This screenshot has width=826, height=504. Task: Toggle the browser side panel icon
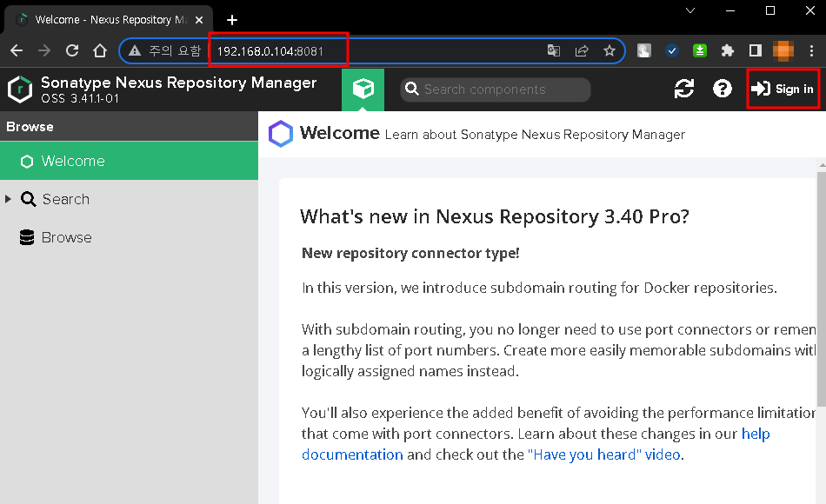[756, 50]
